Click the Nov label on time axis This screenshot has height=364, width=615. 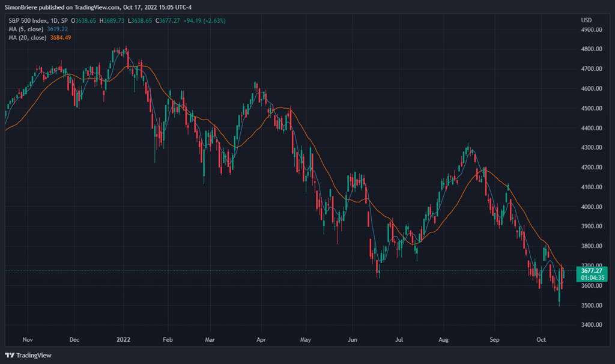(x=27, y=339)
